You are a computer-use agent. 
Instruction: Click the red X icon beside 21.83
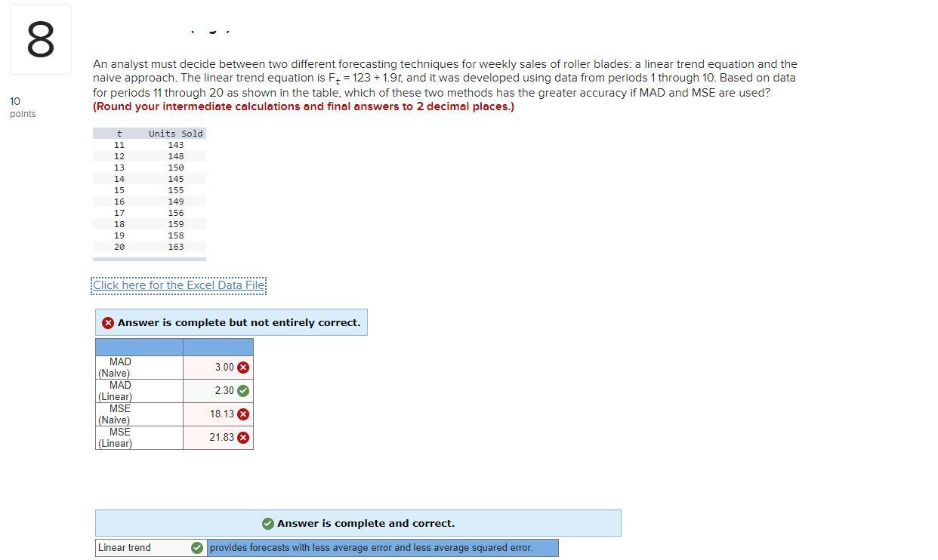(243, 438)
